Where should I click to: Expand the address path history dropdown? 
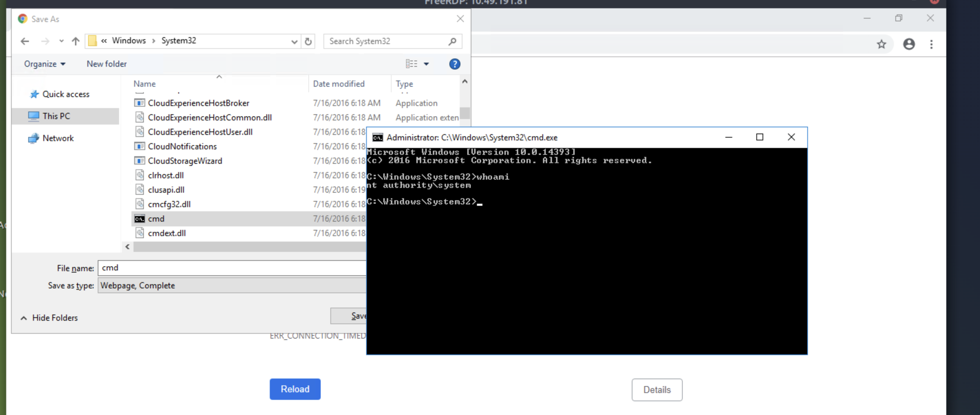pos(294,41)
